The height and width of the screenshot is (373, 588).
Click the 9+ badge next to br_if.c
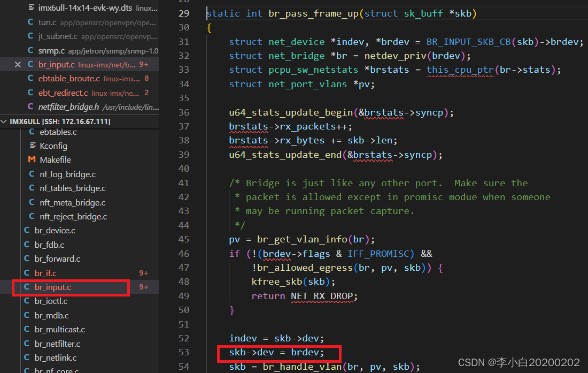tap(143, 273)
